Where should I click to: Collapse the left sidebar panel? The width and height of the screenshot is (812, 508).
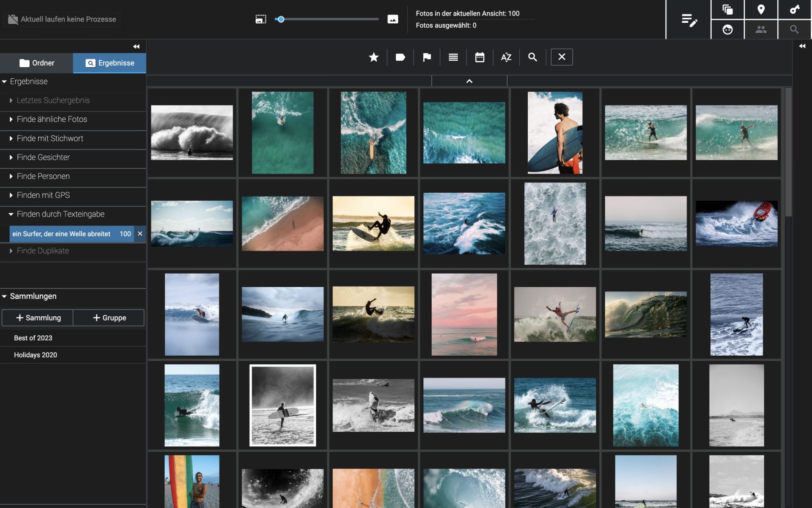click(x=136, y=47)
